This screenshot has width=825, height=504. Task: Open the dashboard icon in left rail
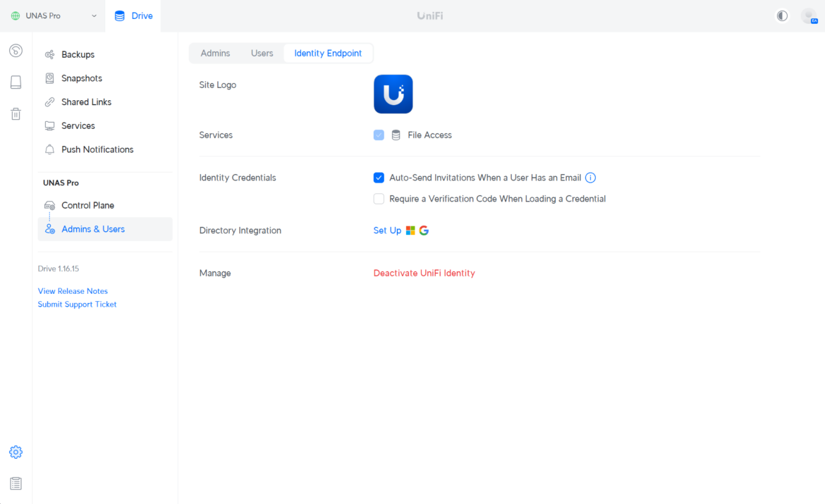[x=16, y=51]
